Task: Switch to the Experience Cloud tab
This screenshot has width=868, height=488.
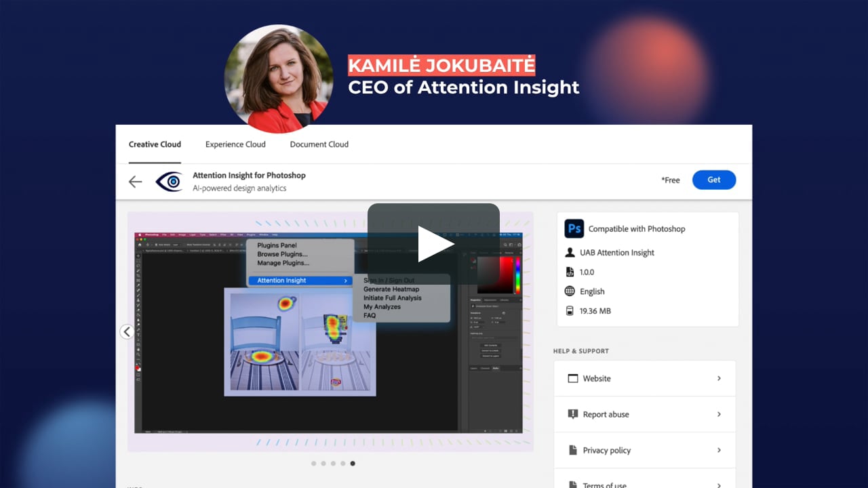Action: tap(235, 144)
